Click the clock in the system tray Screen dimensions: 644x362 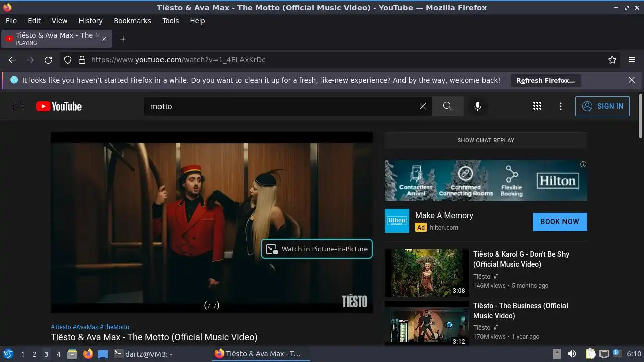[x=634, y=354]
